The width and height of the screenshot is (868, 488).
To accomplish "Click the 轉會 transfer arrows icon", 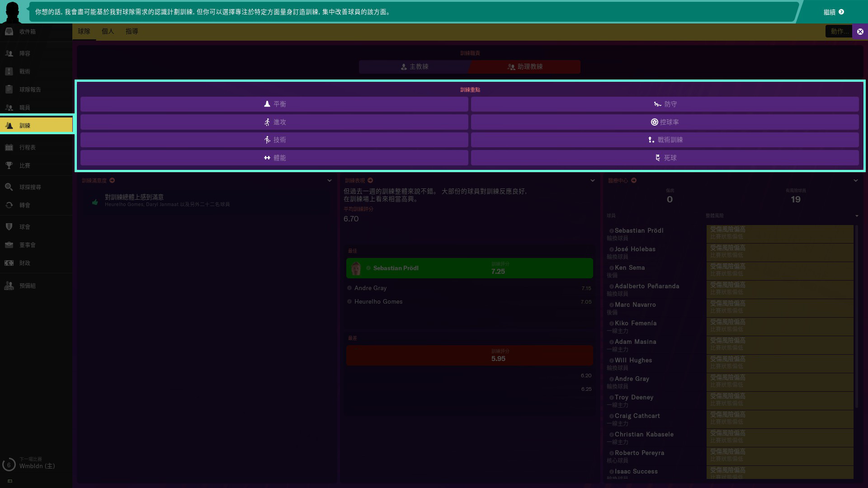I will pyautogui.click(x=9, y=205).
